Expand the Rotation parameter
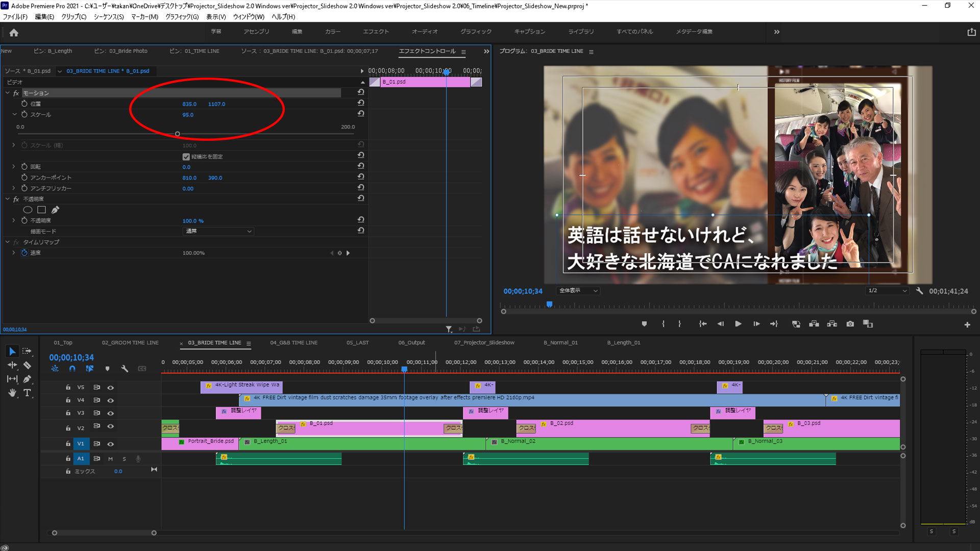Screen dimensions: 980x551 click(14, 166)
